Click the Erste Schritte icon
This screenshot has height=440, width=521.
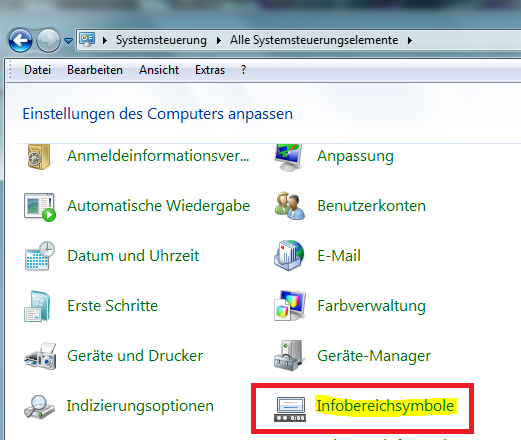point(37,306)
